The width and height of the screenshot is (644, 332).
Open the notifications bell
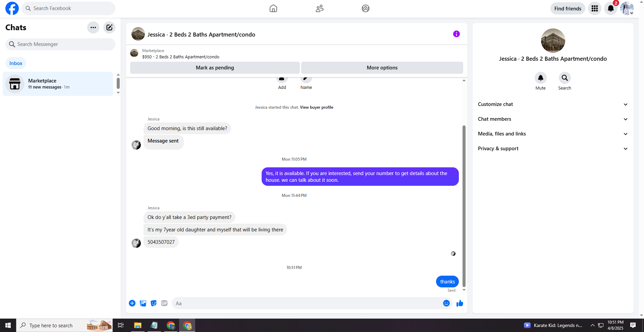pyautogui.click(x=611, y=8)
